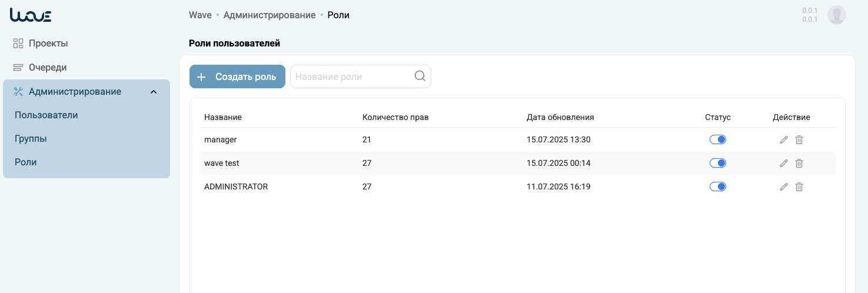
Task: Click the Администрирование breadcrumb link
Action: 270,15
